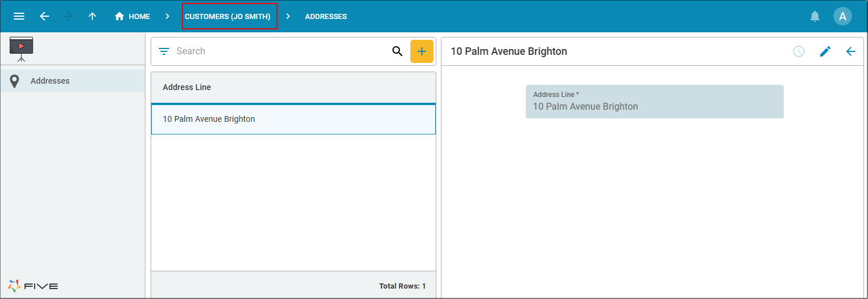Close the form with the back arrow
Screen dimensions: 868x299
(x=851, y=51)
